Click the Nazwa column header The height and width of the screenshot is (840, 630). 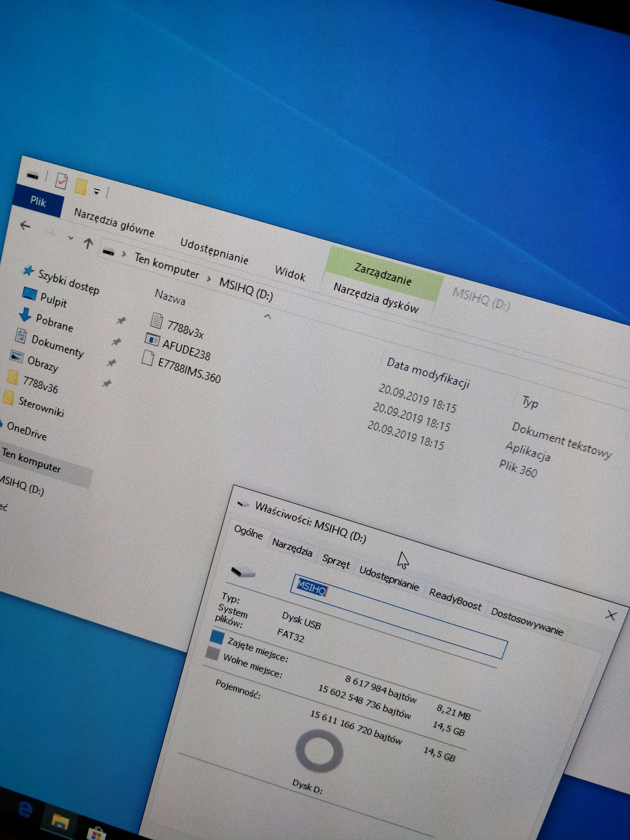coord(170,297)
